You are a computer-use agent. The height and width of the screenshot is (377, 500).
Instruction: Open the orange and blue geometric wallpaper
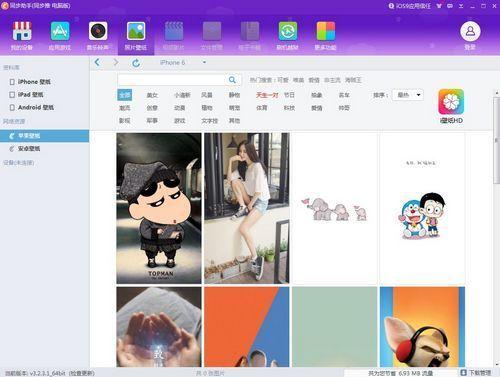point(247,327)
